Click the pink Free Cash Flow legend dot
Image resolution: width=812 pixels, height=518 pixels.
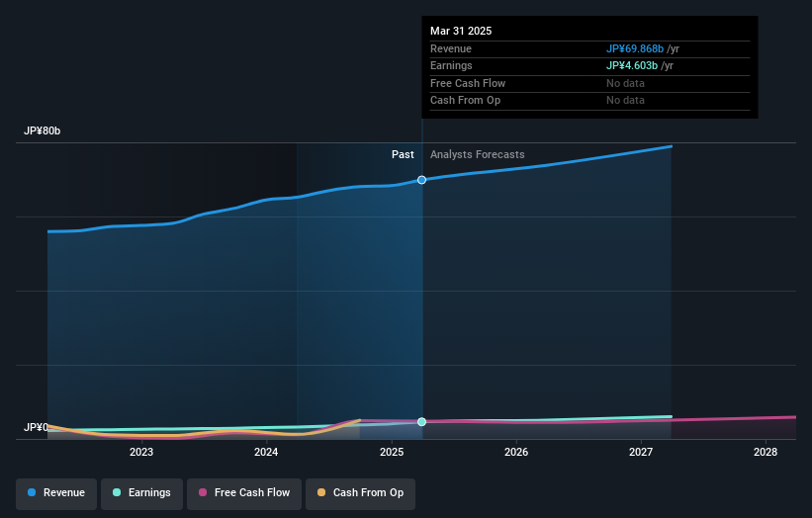(x=203, y=492)
